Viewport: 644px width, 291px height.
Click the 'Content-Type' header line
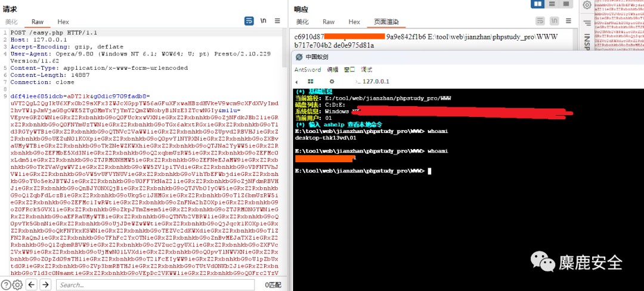point(99,68)
